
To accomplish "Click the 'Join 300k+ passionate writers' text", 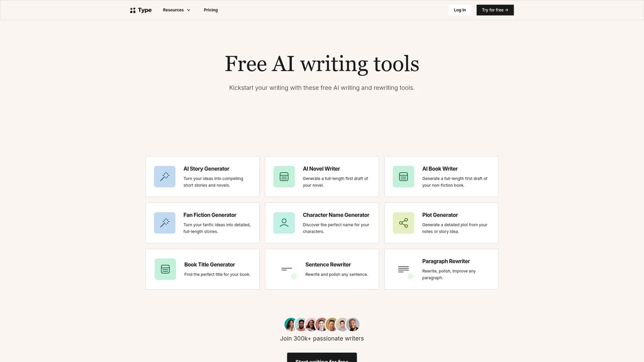I will [322, 338].
